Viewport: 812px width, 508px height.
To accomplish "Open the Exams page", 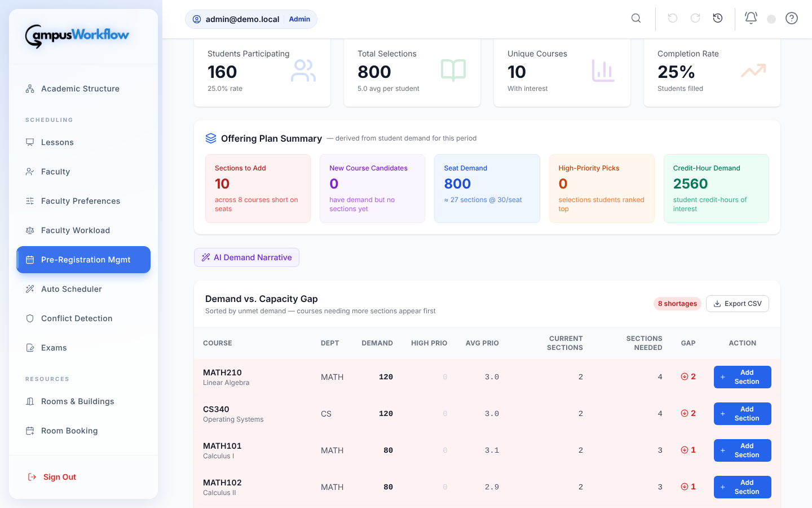I will [83, 348].
